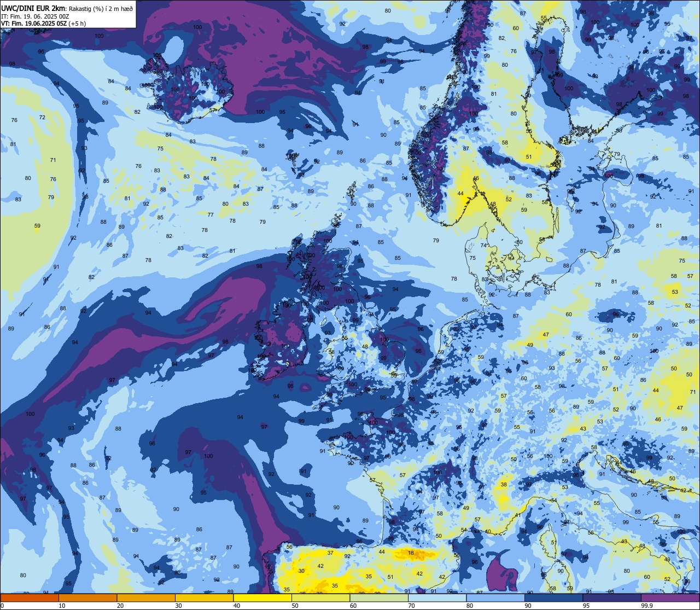
Task: Select the 60–70% light green legend segment
Action: pyautogui.click(x=379, y=598)
